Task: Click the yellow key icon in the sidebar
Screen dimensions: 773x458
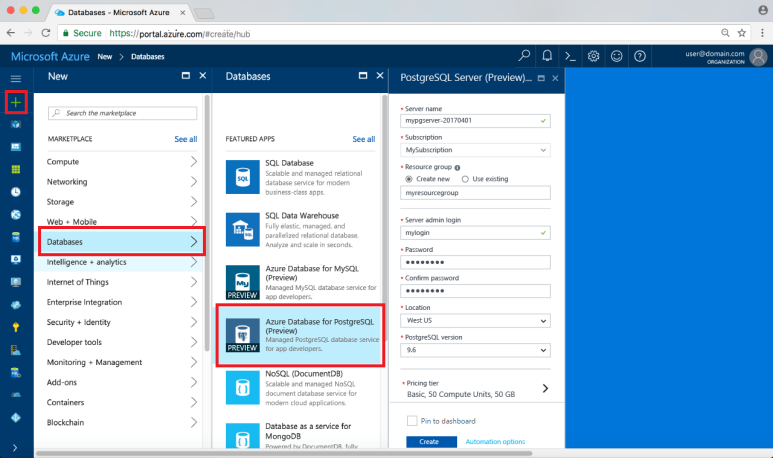Action: click(16, 327)
